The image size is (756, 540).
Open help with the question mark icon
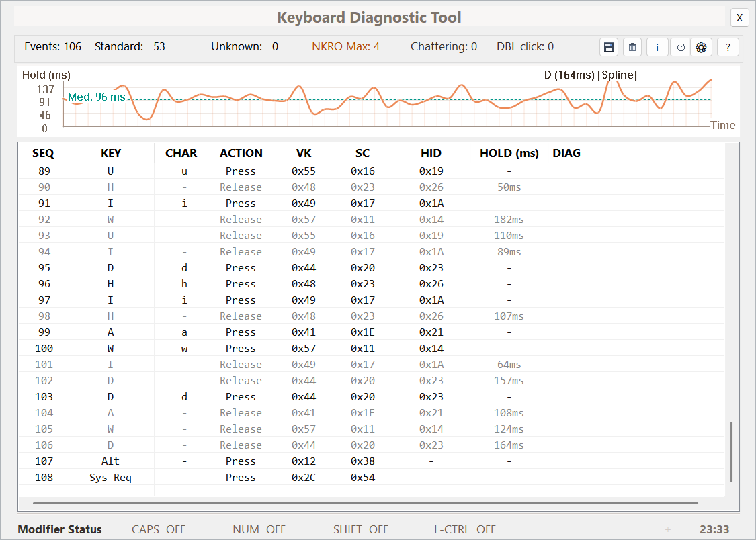tap(728, 47)
